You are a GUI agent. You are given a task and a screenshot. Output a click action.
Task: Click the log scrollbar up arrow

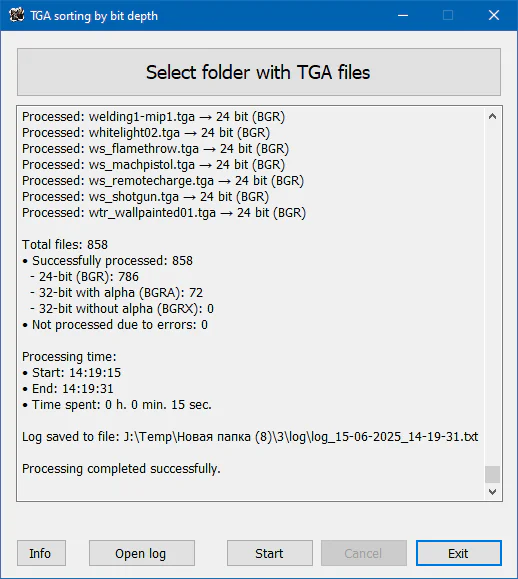coord(492,116)
